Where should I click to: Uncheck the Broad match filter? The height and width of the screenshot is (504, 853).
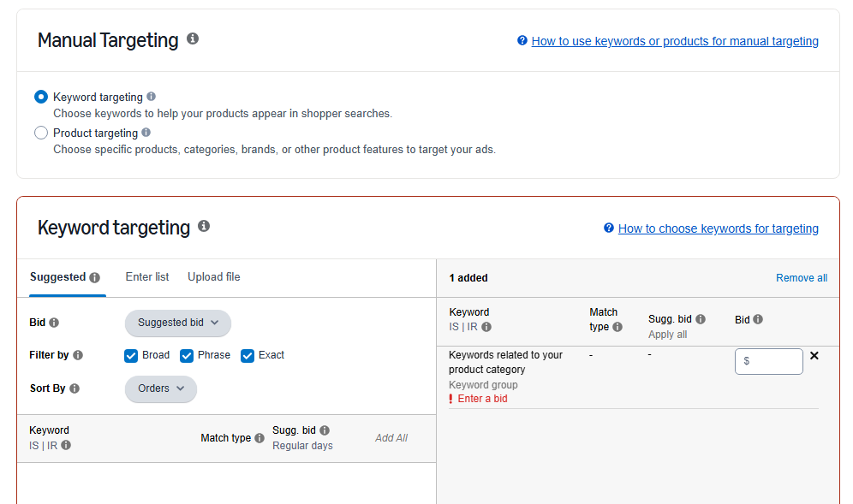click(130, 356)
